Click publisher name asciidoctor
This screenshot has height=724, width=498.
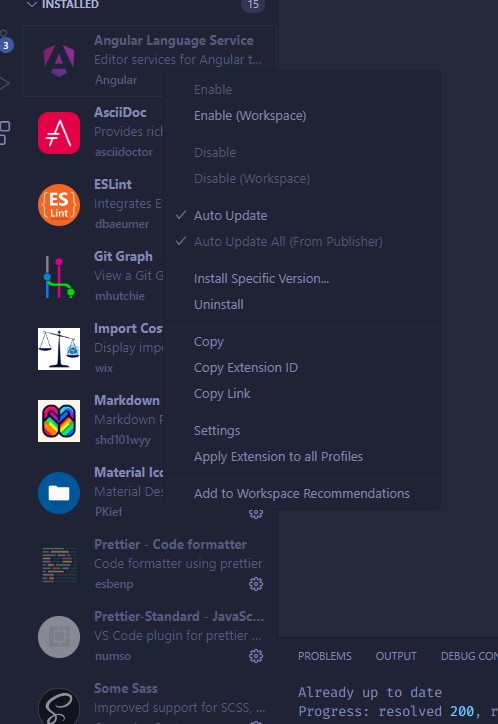(x=124, y=152)
